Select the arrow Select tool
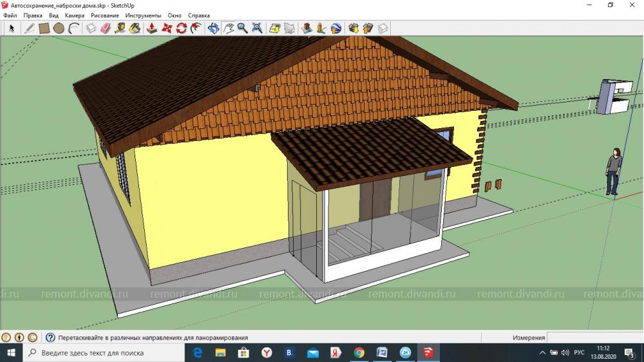Image resolution: width=644 pixels, height=362 pixels. click(x=12, y=28)
